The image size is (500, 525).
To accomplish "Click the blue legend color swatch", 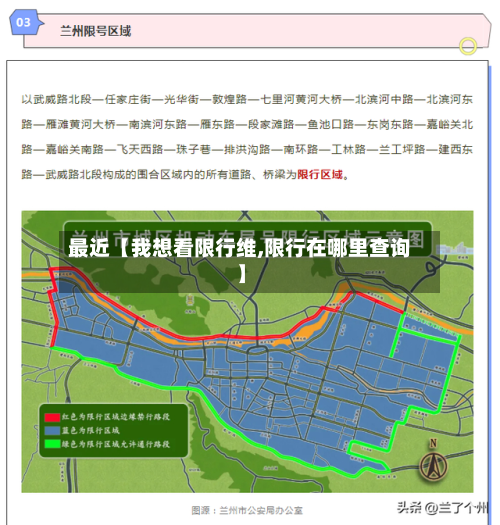I will 52,431.
